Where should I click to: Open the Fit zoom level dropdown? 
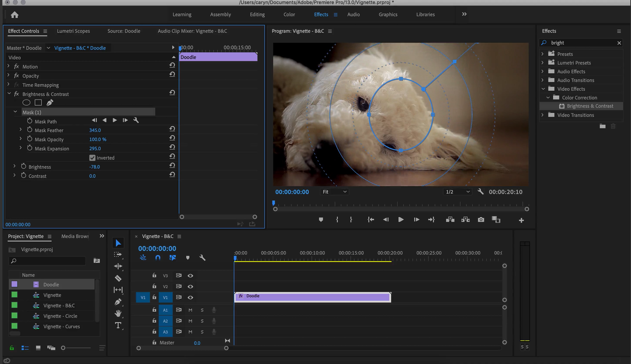[x=334, y=192]
